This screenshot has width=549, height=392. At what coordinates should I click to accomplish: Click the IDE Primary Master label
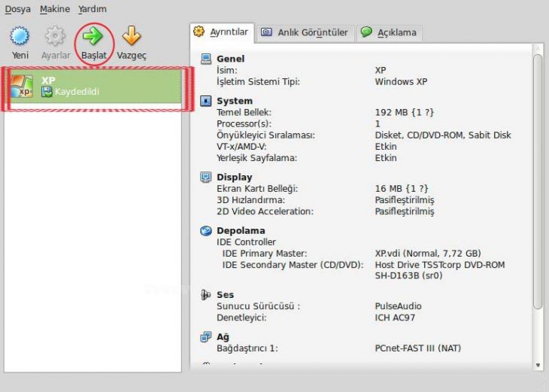265,254
